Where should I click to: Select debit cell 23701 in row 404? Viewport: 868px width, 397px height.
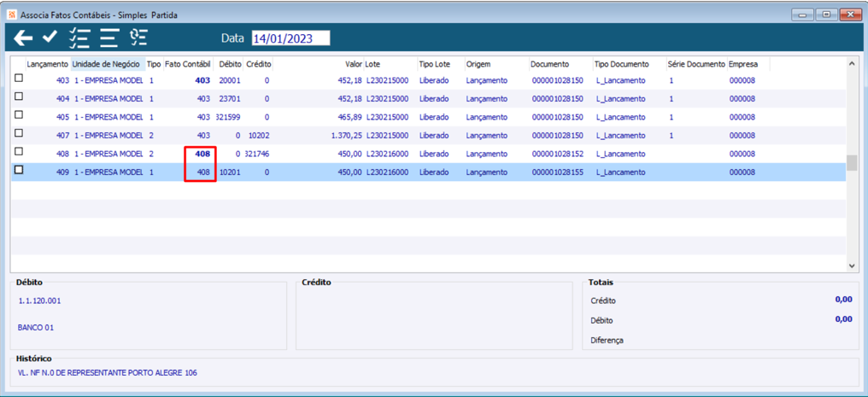[x=230, y=98]
